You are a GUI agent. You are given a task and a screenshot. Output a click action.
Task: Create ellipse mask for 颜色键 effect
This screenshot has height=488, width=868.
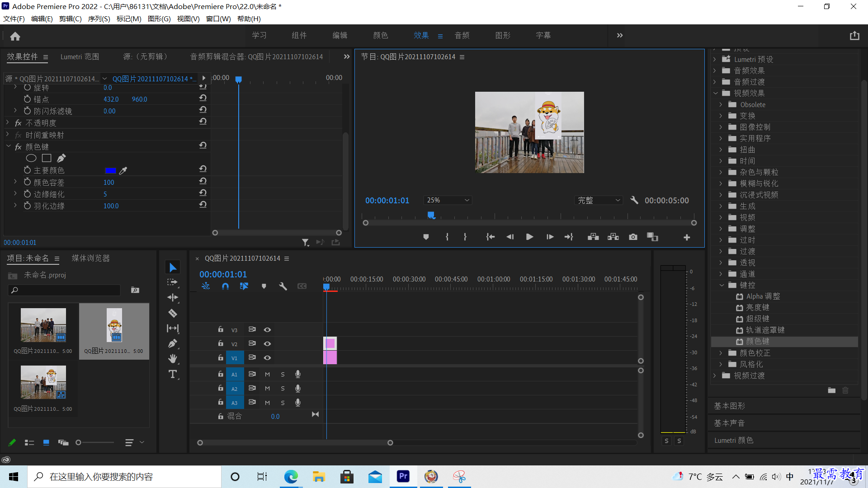tap(31, 158)
